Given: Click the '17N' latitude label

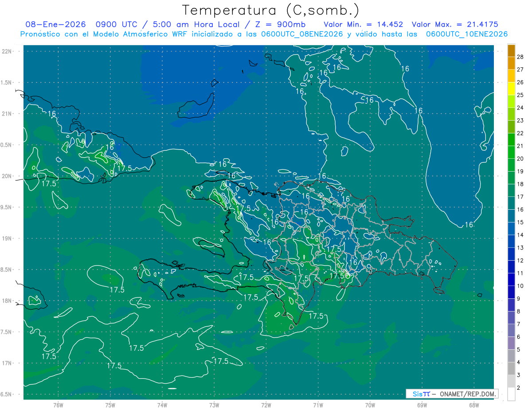Looking at the screenshot, I should click(x=7, y=363).
